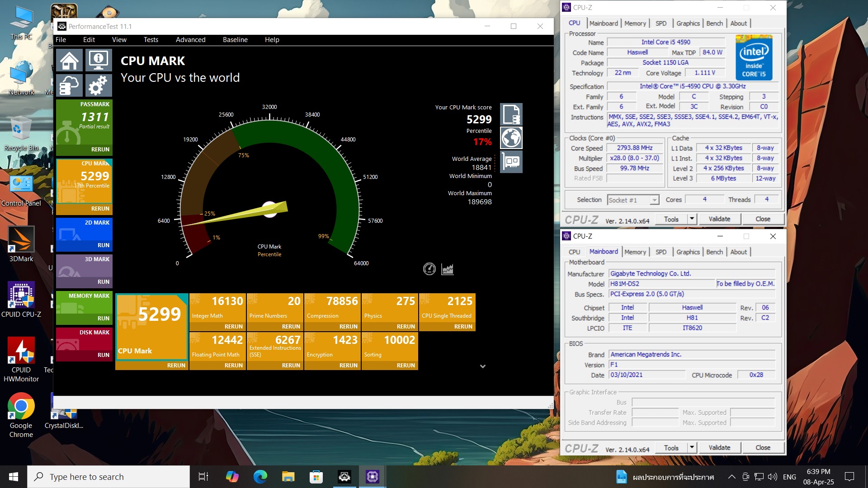Open File Explorer from the taskbar
The image size is (868, 488).
pyautogui.click(x=288, y=477)
